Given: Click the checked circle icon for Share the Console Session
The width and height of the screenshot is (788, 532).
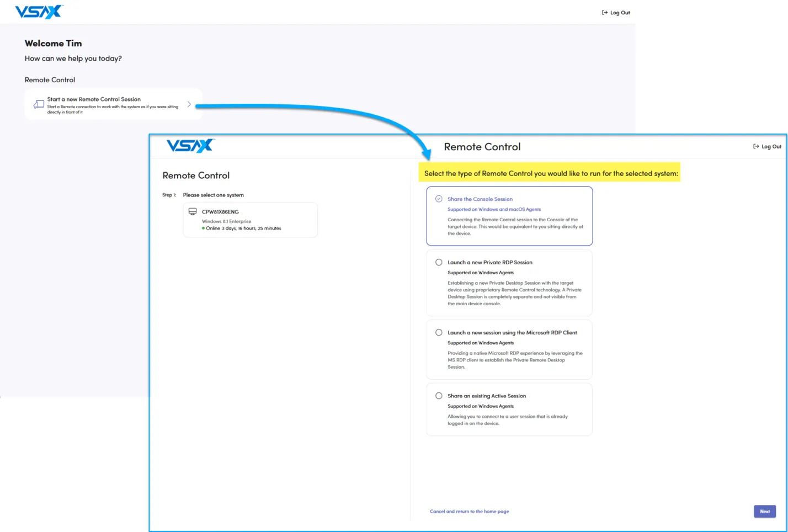Looking at the screenshot, I should 439,199.
